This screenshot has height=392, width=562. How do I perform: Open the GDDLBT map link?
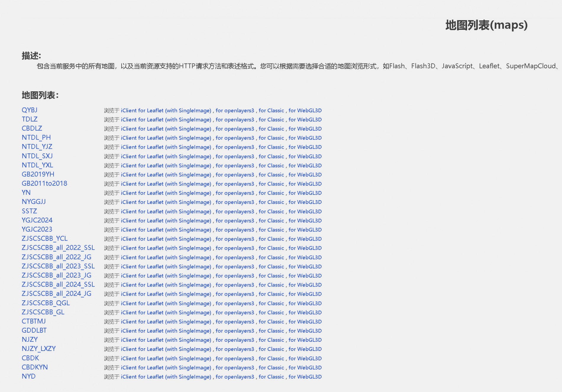(34, 331)
